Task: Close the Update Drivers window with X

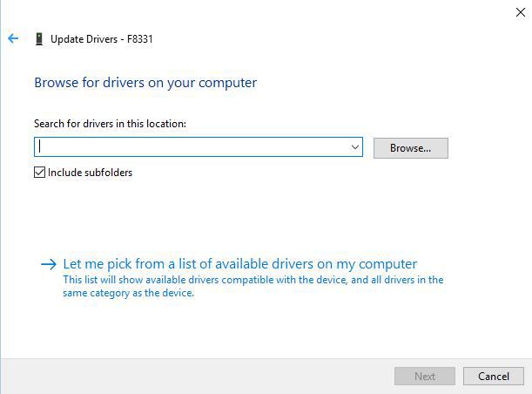Action: pyautogui.click(x=521, y=12)
